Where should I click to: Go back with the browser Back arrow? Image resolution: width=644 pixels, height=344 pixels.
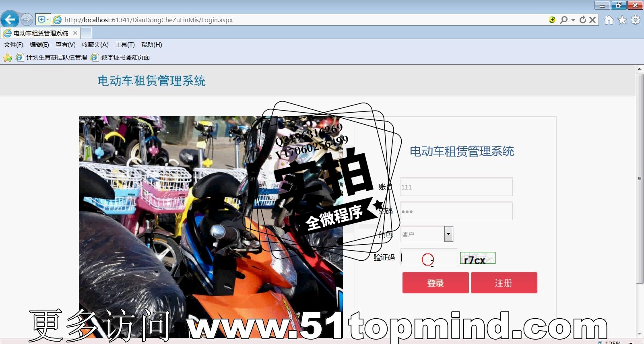click(x=10, y=19)
